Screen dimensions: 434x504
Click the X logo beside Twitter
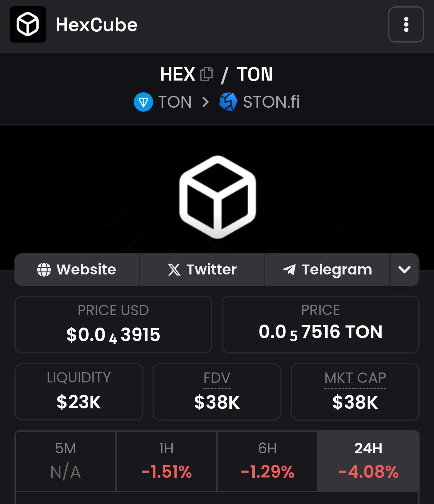(174, 270)
